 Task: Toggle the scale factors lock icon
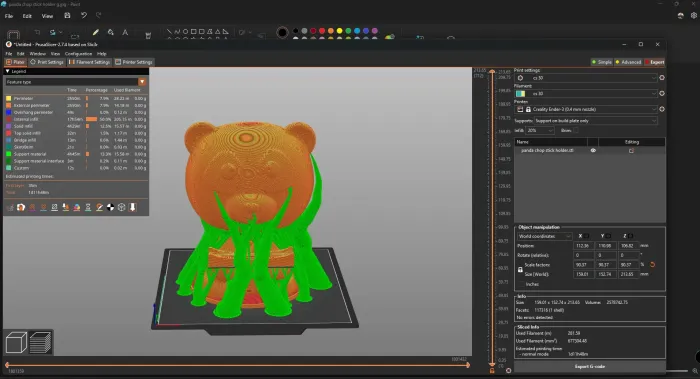tap(520, 270)
